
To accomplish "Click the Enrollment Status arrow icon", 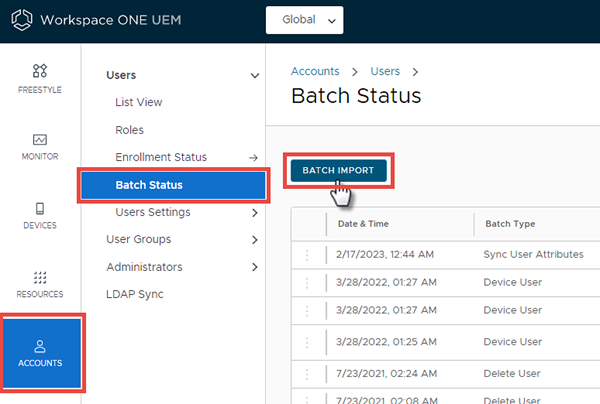I will click(253, 158).
